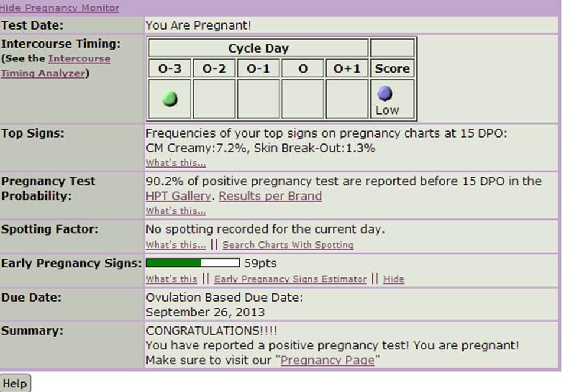
Task: Click "What's this..." under Pregnancy Test Probability
Action: coord(175,211)
